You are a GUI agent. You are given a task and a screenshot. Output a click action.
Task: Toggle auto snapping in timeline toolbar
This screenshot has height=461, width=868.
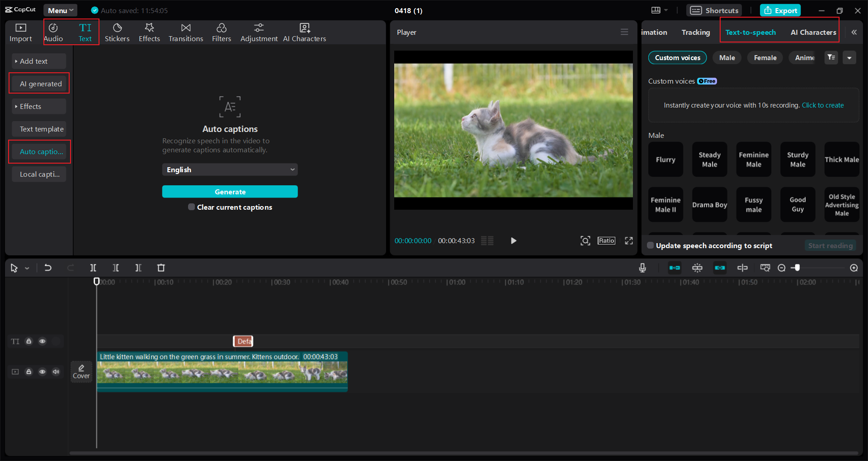click(x=697, y=268)
